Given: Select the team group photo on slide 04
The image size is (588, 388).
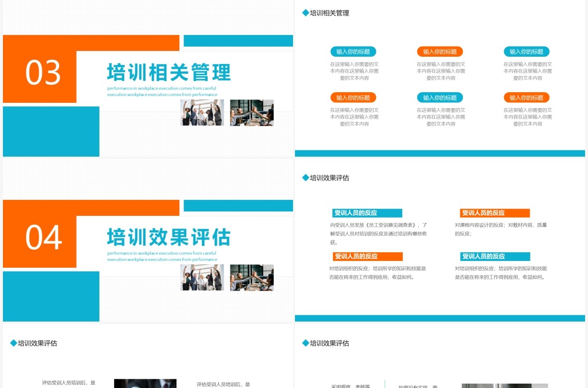Looking at the screenshot, I should point(202,277).
